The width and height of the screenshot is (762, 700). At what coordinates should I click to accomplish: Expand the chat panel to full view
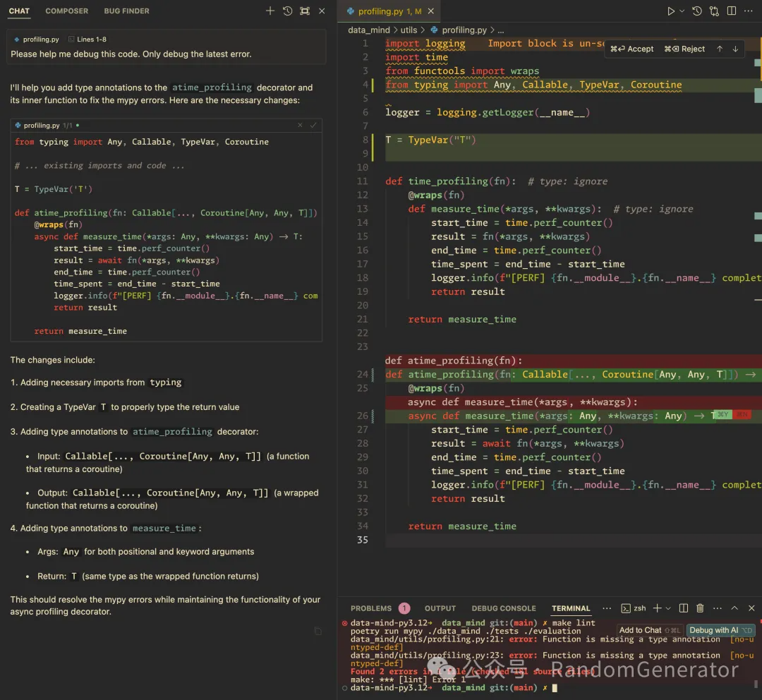click(x=305, y=11)
